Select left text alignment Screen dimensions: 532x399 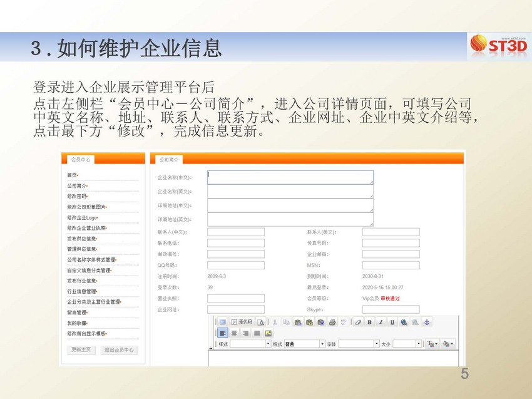[x=222, y=333]
